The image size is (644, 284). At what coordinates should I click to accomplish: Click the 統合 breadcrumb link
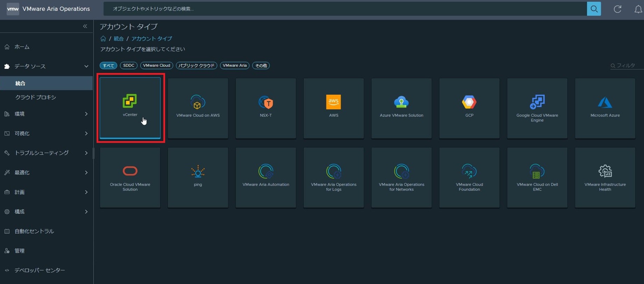coord(119,39)
